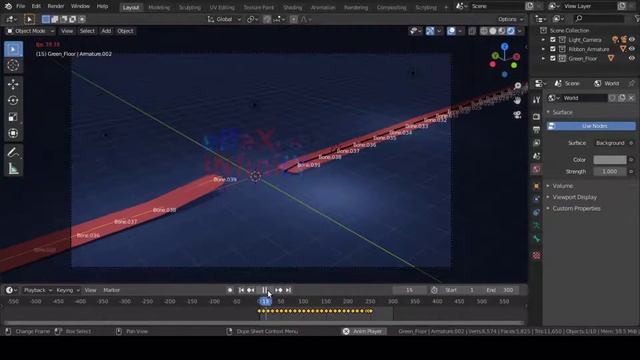The height and width of the screenshot is (360, 640).
Task: Open the Tool properties tab icon
Action: pos(536,100)
